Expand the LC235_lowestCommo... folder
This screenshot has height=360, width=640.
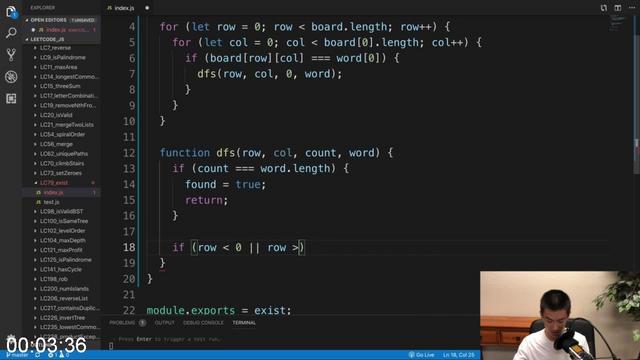point(69,327)
